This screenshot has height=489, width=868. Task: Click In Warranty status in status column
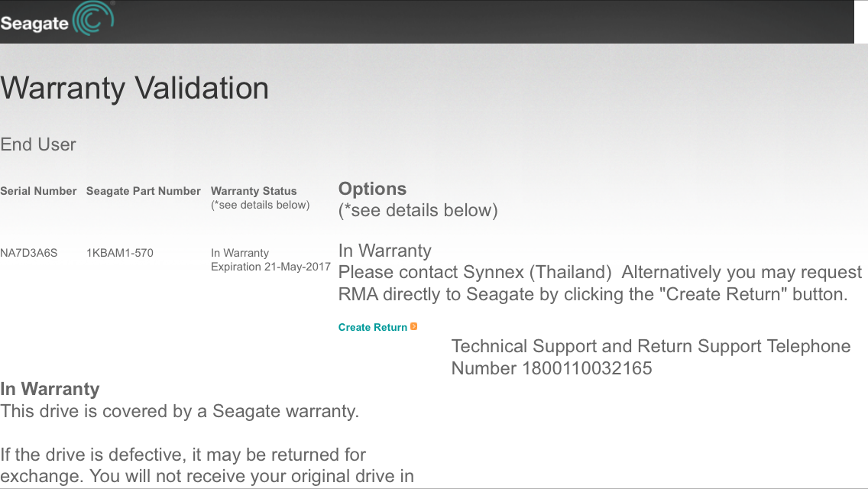pyautogui.click(x=240, y=253)
